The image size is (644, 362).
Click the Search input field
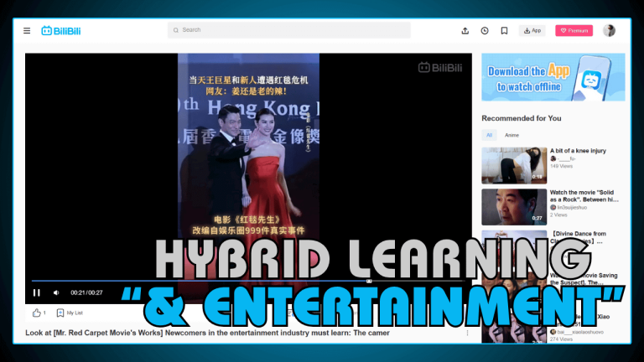tap(289, 30)
